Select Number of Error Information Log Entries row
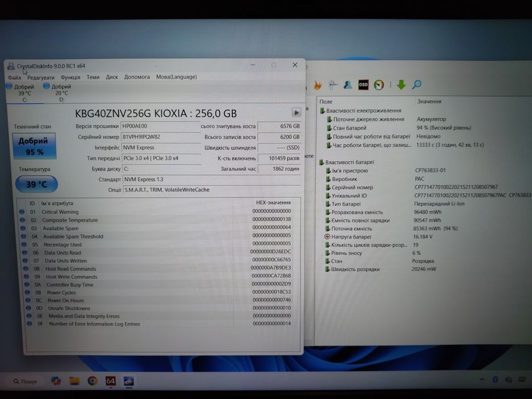The height and width of the screenshot is (399, 532). click(x=159, y=324)
